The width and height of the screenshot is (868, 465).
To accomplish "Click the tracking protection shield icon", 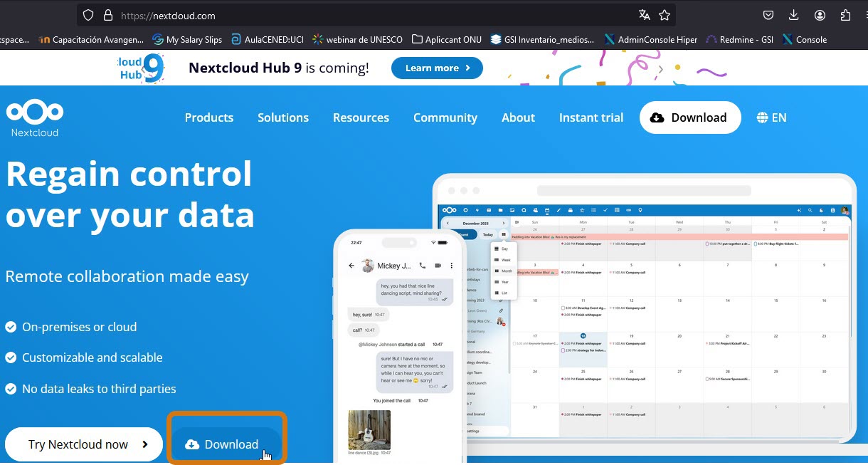I will [x=88, y=15].
